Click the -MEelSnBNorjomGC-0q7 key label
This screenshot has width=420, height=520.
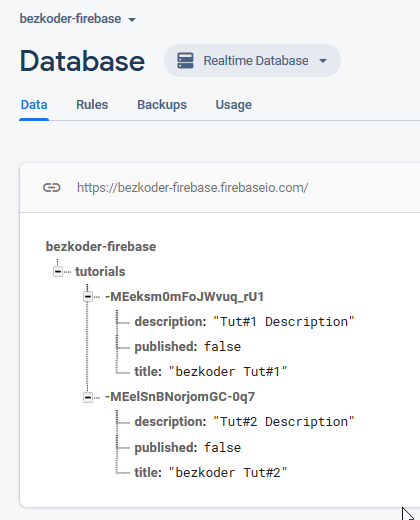click(180, 397)
